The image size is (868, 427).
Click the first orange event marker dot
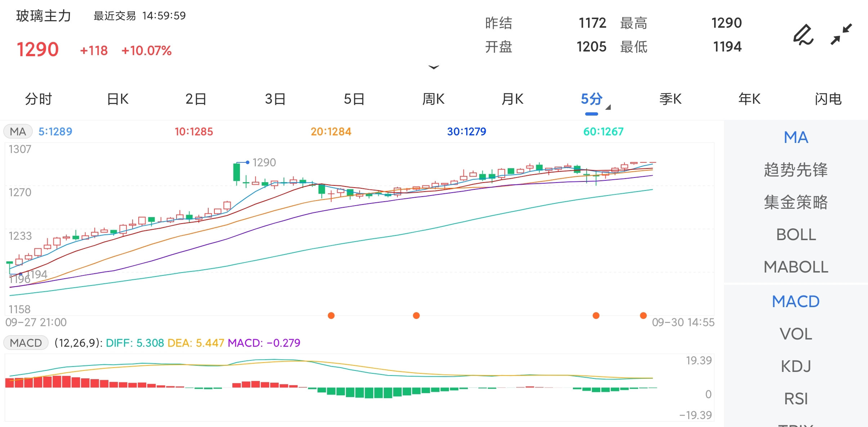pos(331,316)
